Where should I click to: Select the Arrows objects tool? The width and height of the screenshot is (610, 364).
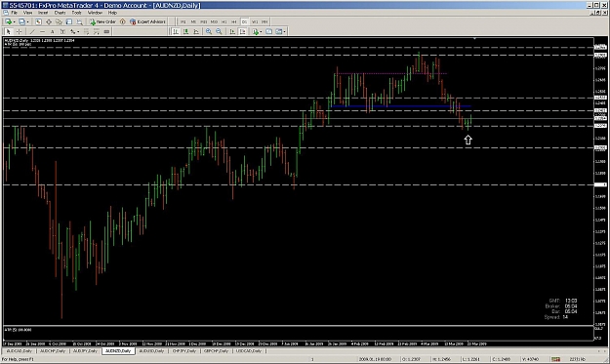(73, 31)
